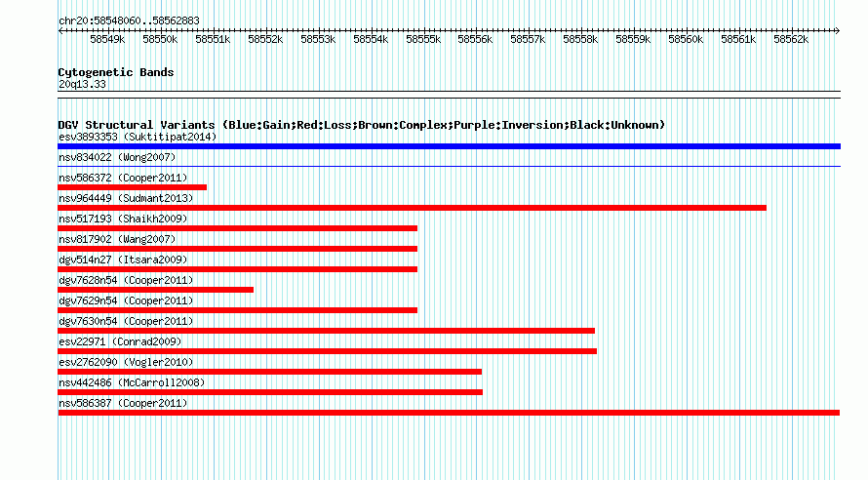
Task: Open nsv517193 (Shaikh2009) variant label
Action: click(x=123, y=219)
